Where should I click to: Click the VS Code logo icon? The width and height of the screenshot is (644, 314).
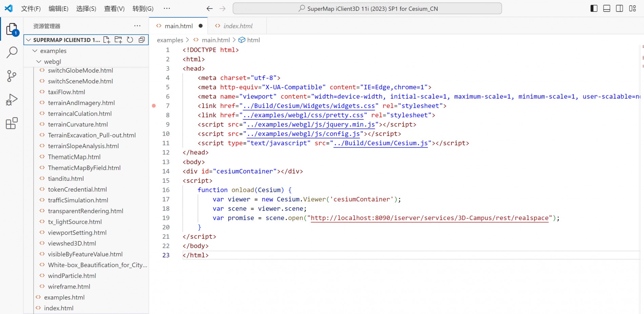click(x=9, y=8)
